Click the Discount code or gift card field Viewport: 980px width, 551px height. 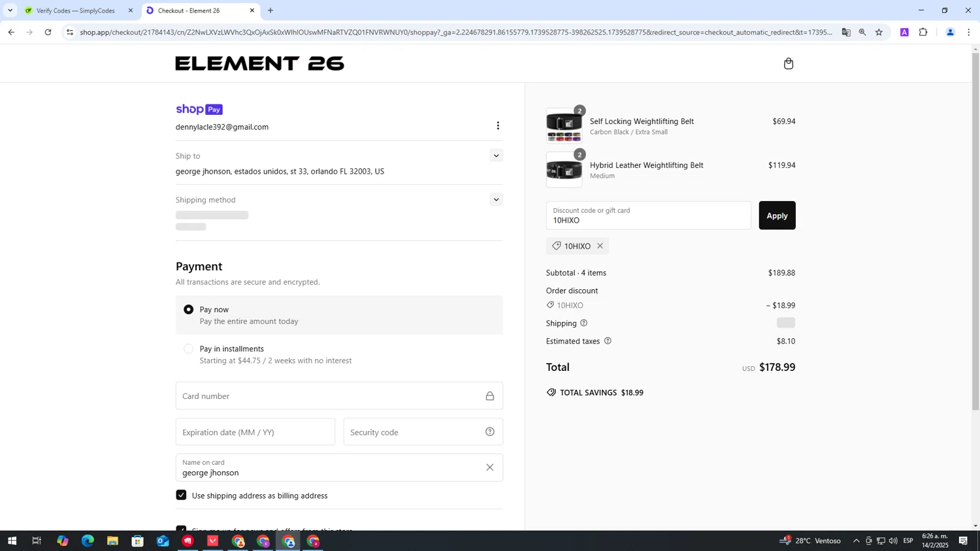pyautogui.click(x=649, y=215)
